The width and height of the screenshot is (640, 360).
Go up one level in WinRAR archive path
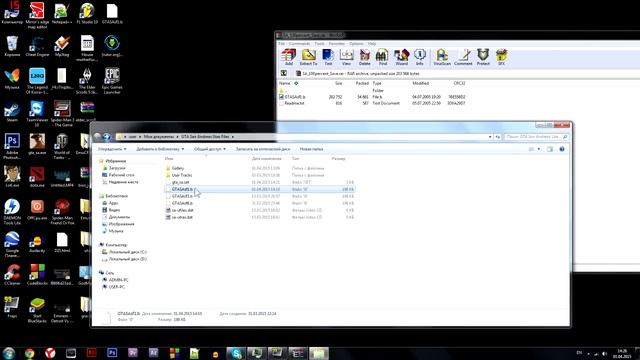pos(284,73)
